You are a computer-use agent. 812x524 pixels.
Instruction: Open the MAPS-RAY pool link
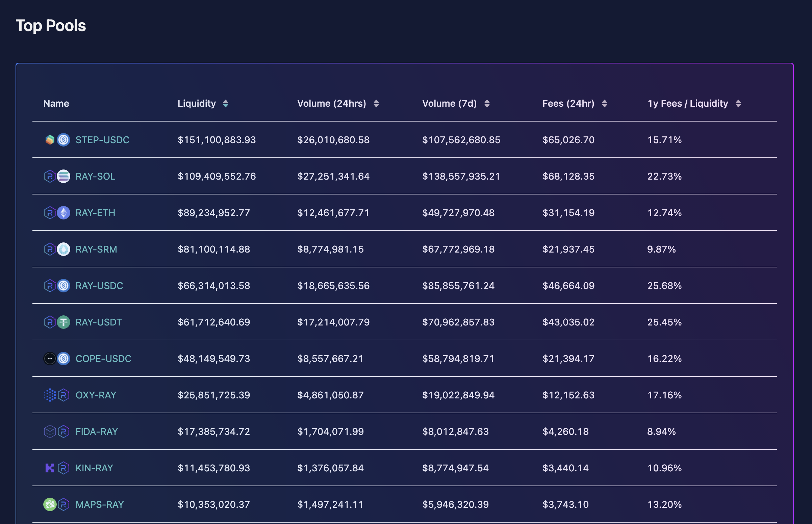point(99,504)
